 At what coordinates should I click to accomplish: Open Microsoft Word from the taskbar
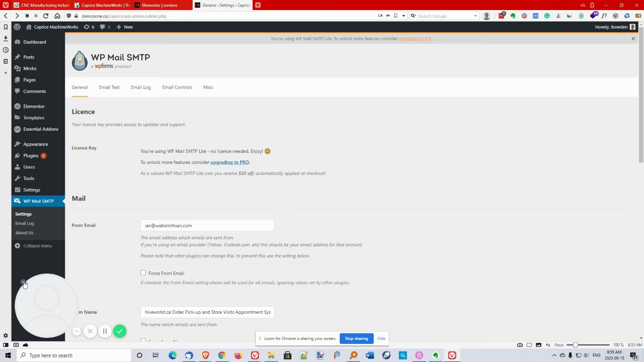[370, 355]
